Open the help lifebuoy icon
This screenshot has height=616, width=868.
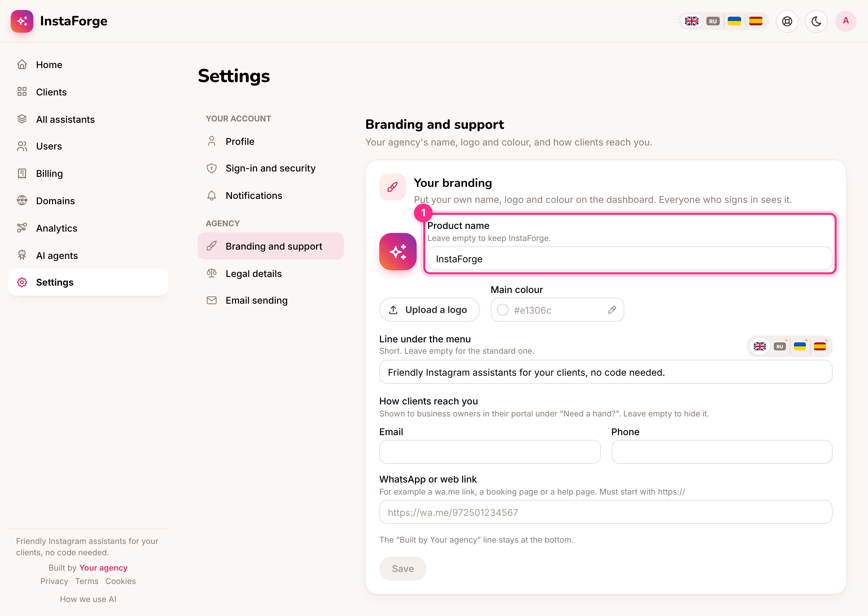click(787, 21)
